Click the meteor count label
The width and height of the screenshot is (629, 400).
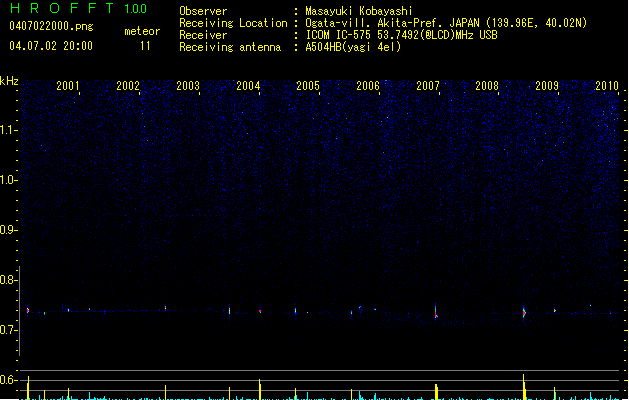pyautogui.click(x=142, y=31)
